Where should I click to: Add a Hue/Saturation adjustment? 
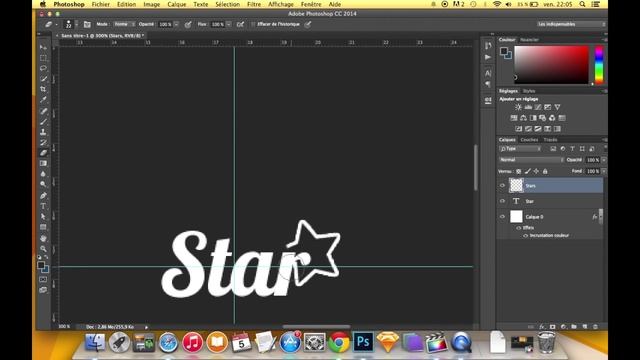[514, 118]
